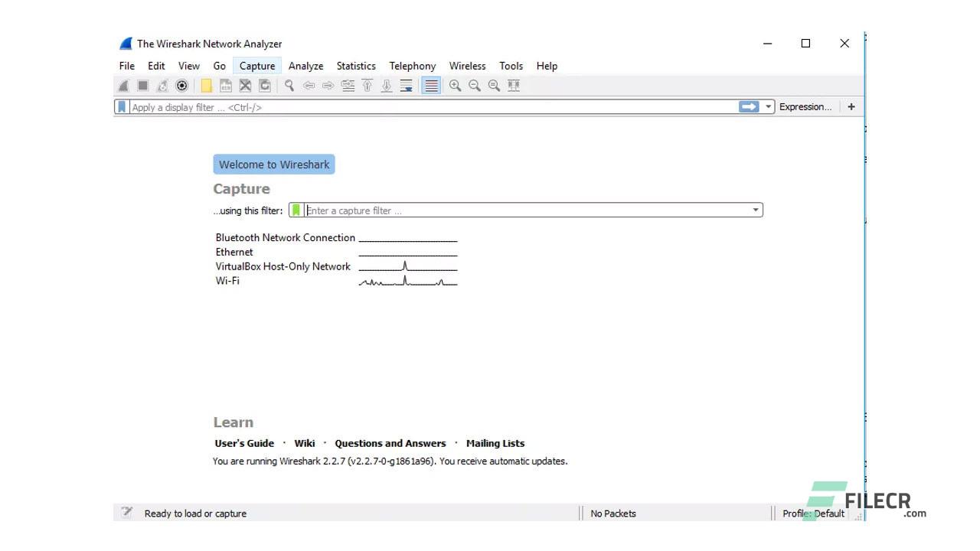Screen dimensions: 980x551
Task: Click the Resize columns to content icon
Action: [514, 86]
